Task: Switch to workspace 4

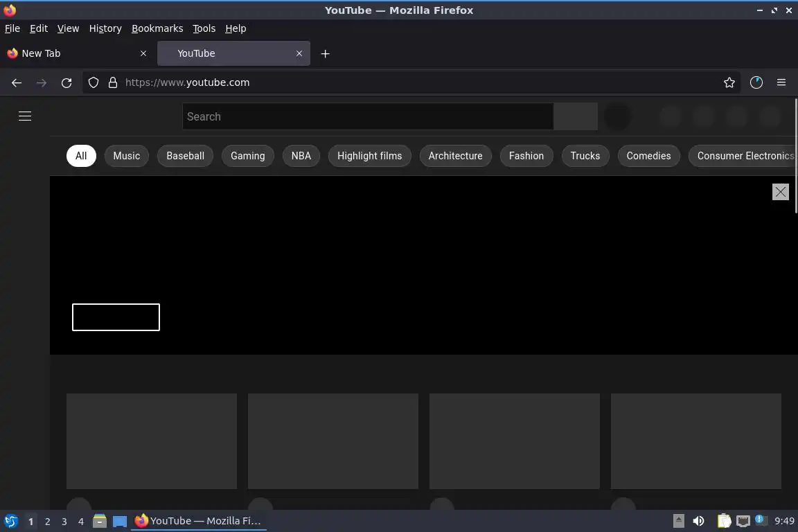Action: [x=81, y=522]
